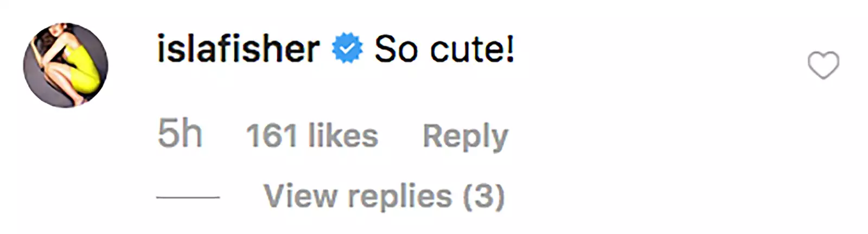Show the three hidden replies
Screen dimensions: 868x234
coord(384,196)
